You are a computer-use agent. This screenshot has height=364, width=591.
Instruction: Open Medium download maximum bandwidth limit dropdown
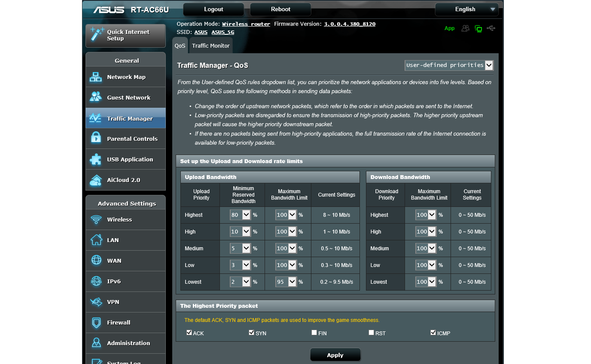(426, 248)
